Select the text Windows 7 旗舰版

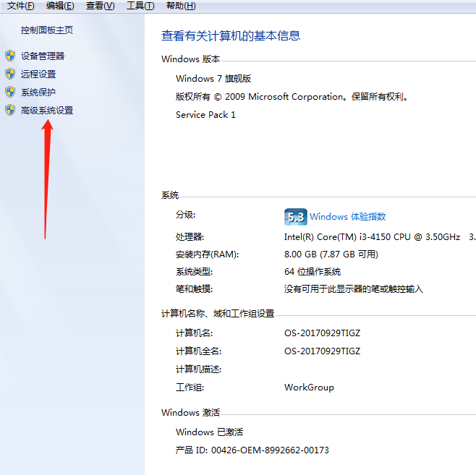point(213,79)
